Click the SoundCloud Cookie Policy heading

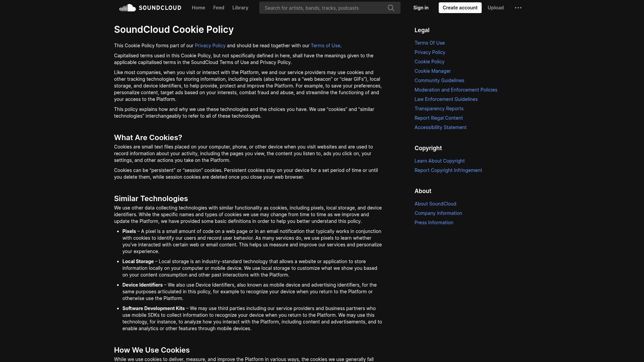(174, 29)
